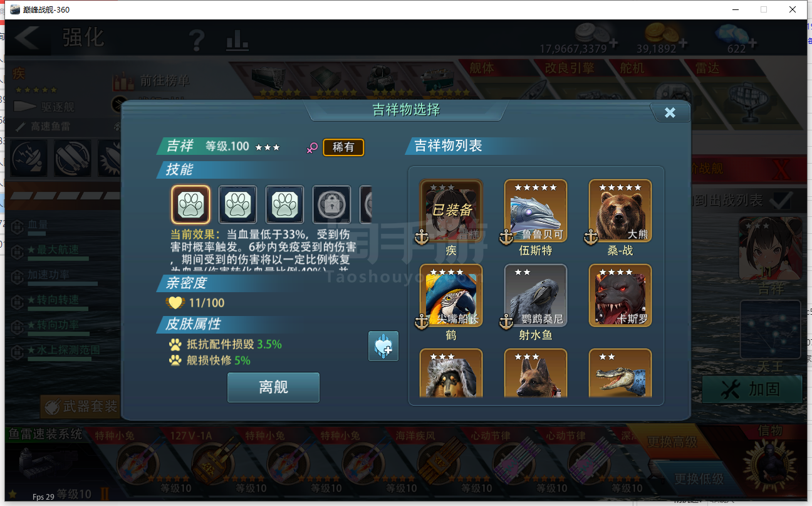Image resolution: width=812 pixels, height=506 pixels.
Task: Select the 桑-战 bear mascot
Action: tap(620, 211)
